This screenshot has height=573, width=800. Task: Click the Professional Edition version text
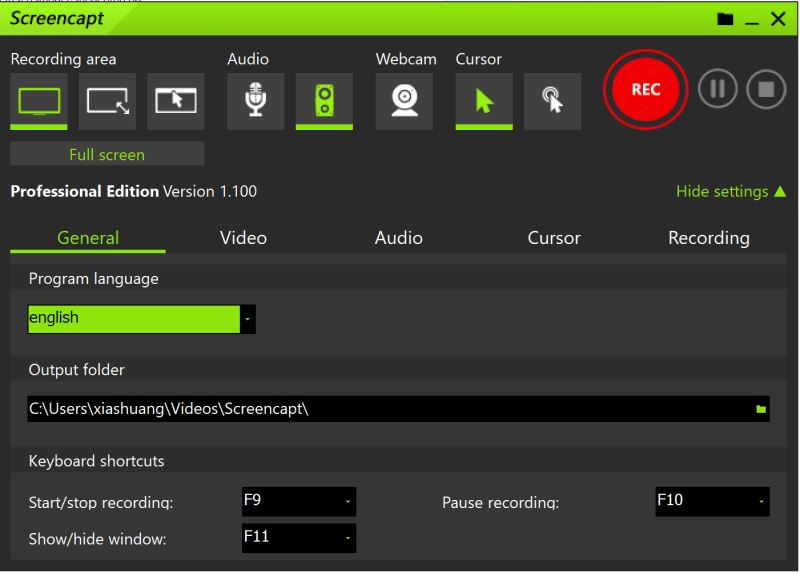(x=134, y=191)
